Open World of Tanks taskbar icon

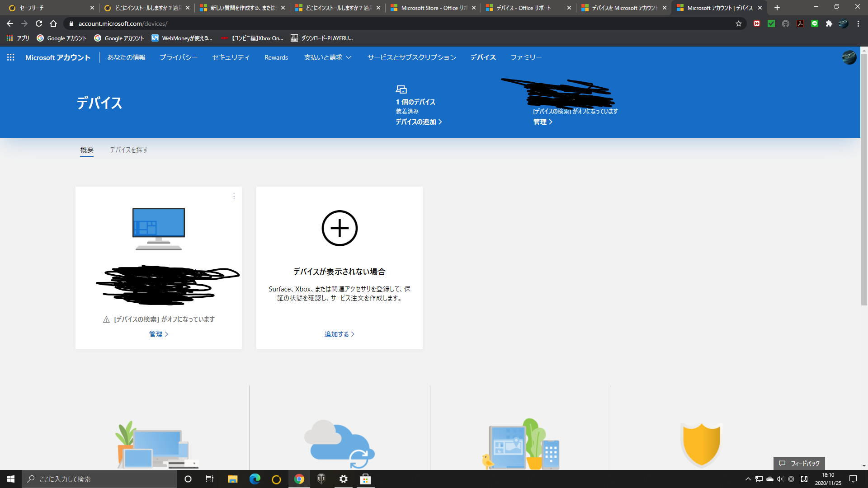[x=321, y=479]
